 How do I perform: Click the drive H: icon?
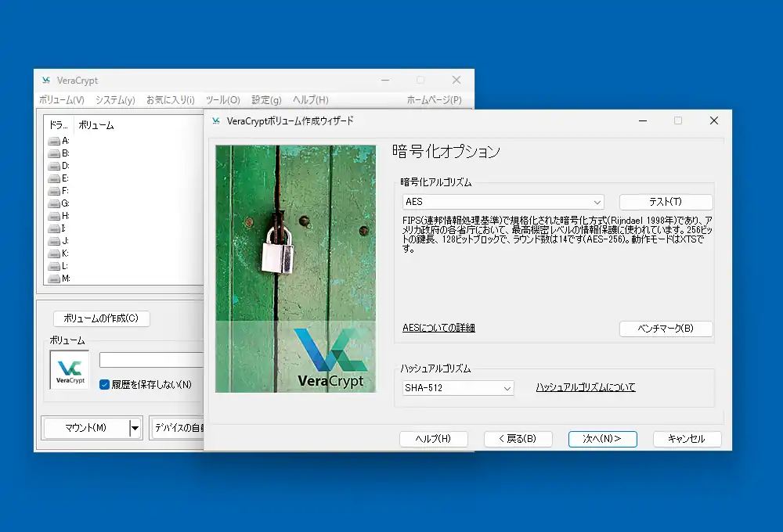(x=52, y=214)
